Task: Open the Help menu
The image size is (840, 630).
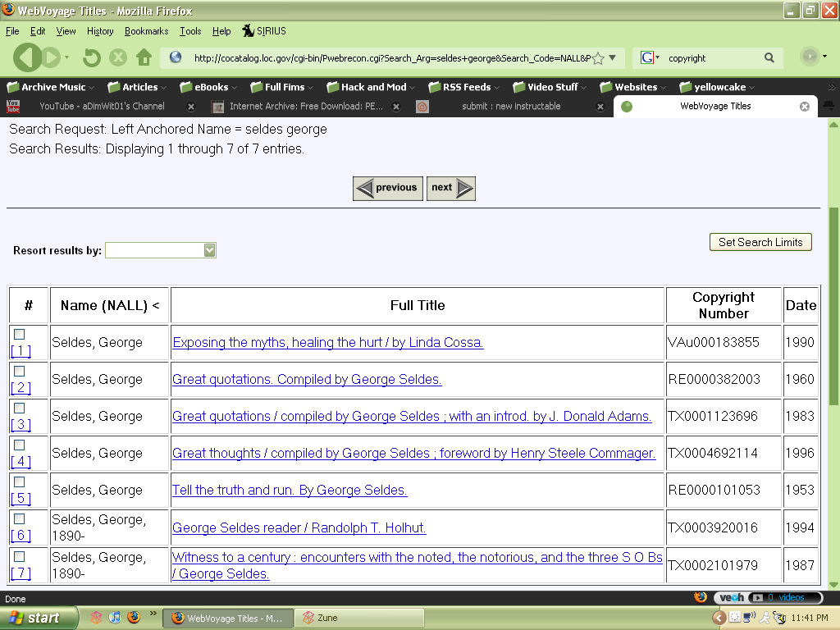Action: [221, 31]
